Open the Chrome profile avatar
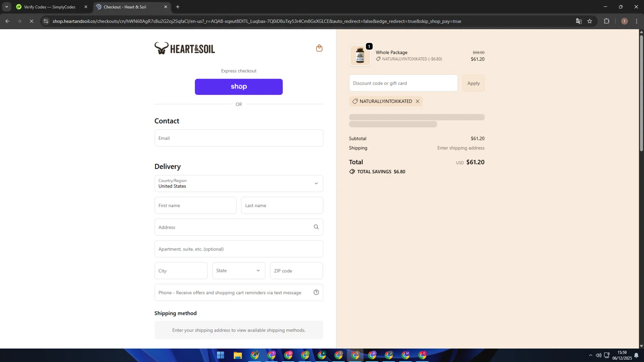The width and height of the screenshot is (644, 362). [624, 21]
